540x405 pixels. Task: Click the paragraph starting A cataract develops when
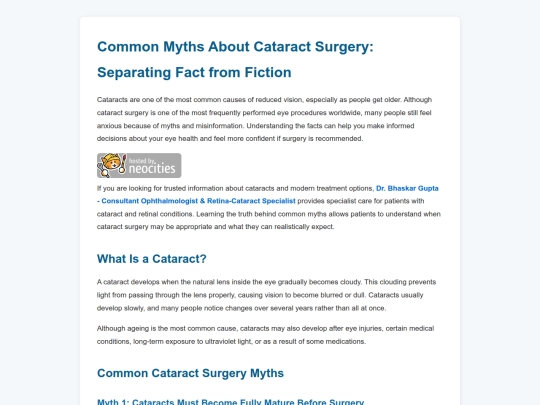266,295
